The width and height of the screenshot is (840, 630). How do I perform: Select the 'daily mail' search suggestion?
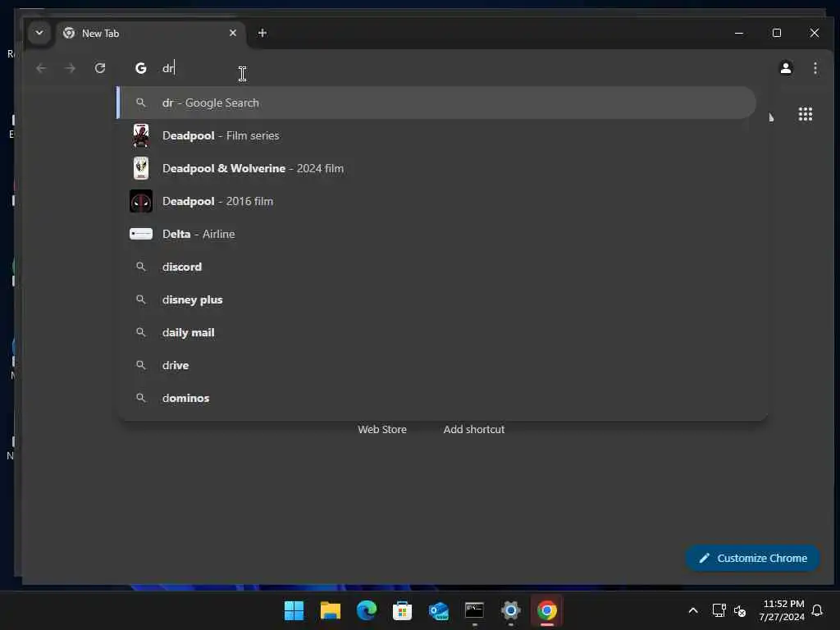[x=436, y=332]
